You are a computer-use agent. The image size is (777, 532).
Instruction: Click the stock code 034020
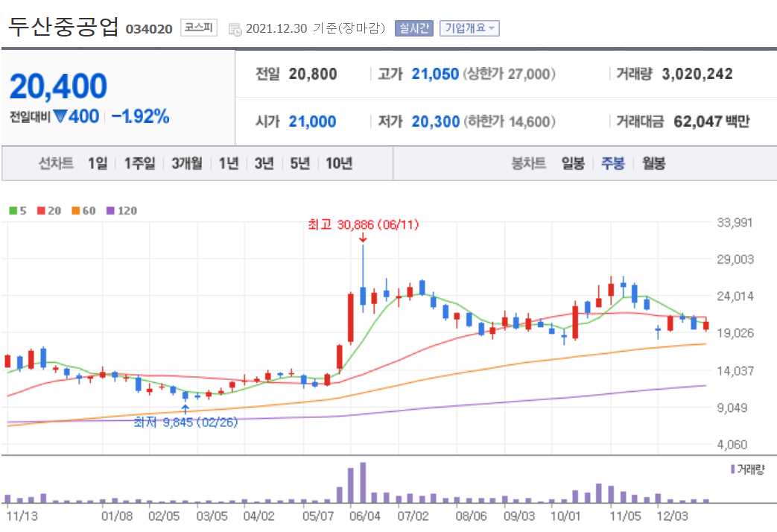pos(149,29)
